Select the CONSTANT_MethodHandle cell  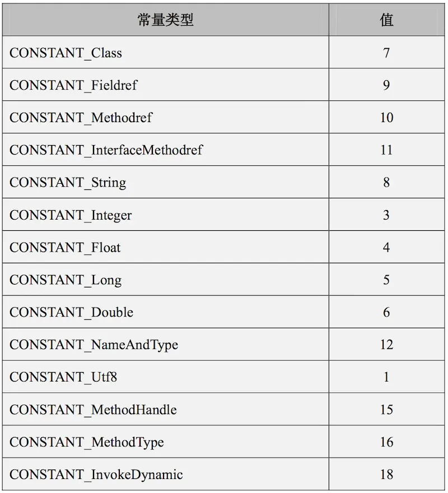[x=93, y=410]
